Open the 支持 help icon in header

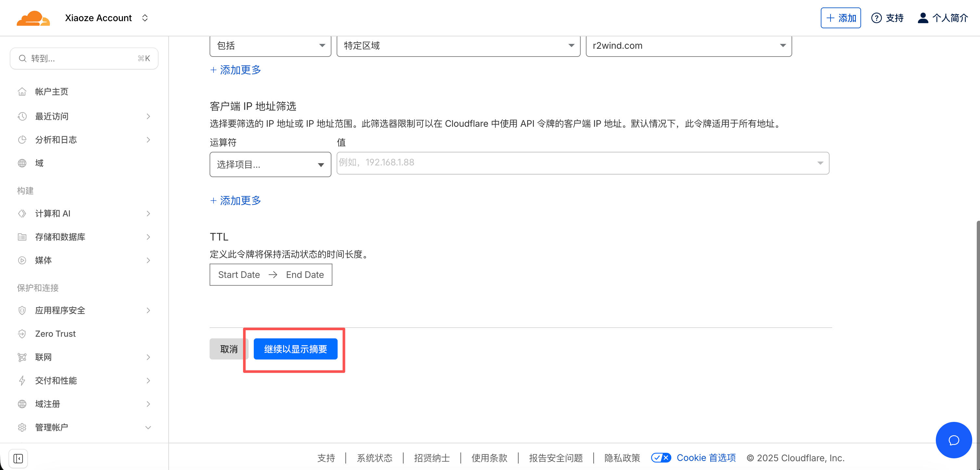pyautogui.click(x=877, y=18)
